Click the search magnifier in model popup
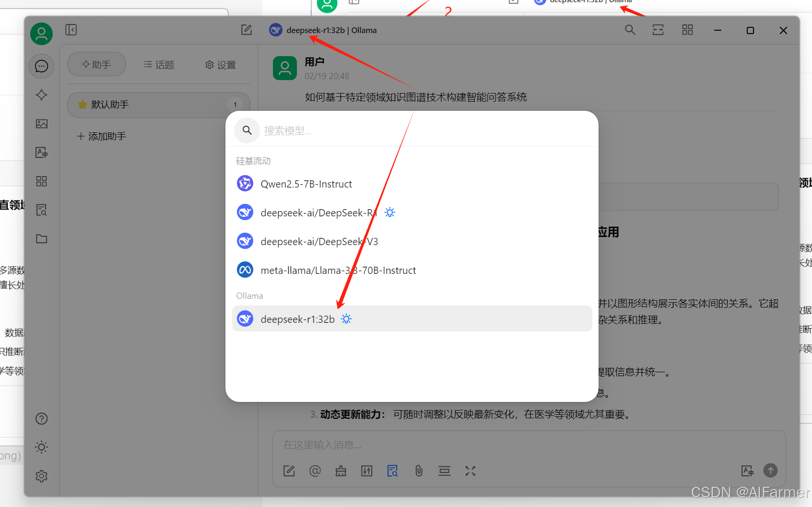This screenshot has width=812, height=507. 247,130
